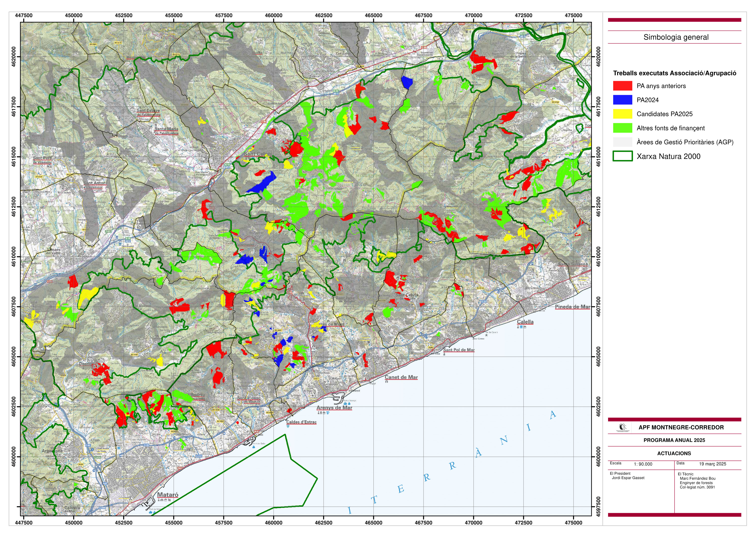Click the green 'Altres fonts de finançent' swatch
This screenshot has width=756, height=534.
tap(622, 128)
